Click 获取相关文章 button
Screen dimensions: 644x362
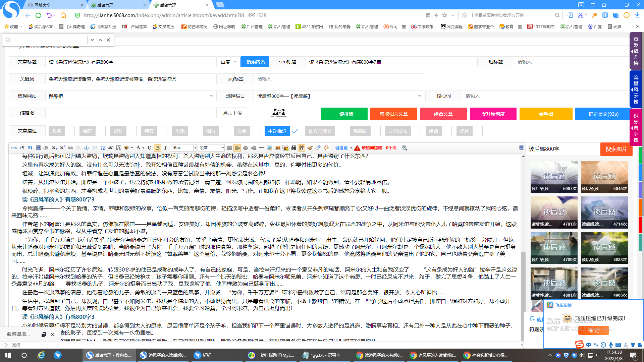click(394, 114)
